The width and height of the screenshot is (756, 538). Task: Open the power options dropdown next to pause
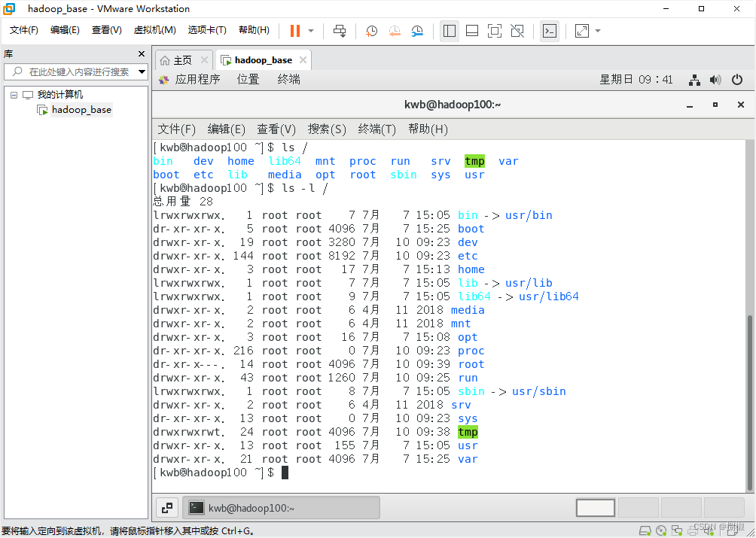[311, 31]
